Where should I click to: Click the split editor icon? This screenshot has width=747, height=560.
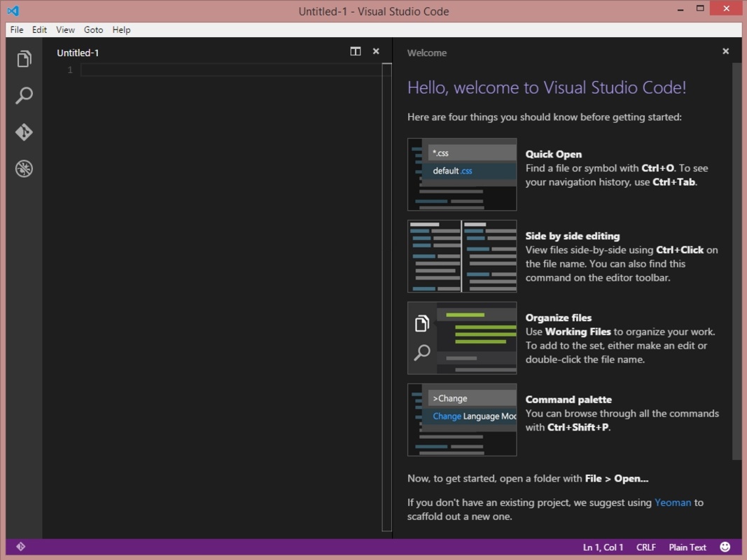pos(356,51)
